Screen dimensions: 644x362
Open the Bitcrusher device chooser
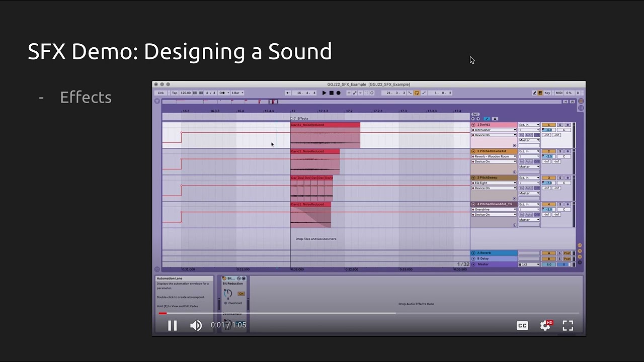click(x=494, y=130)
